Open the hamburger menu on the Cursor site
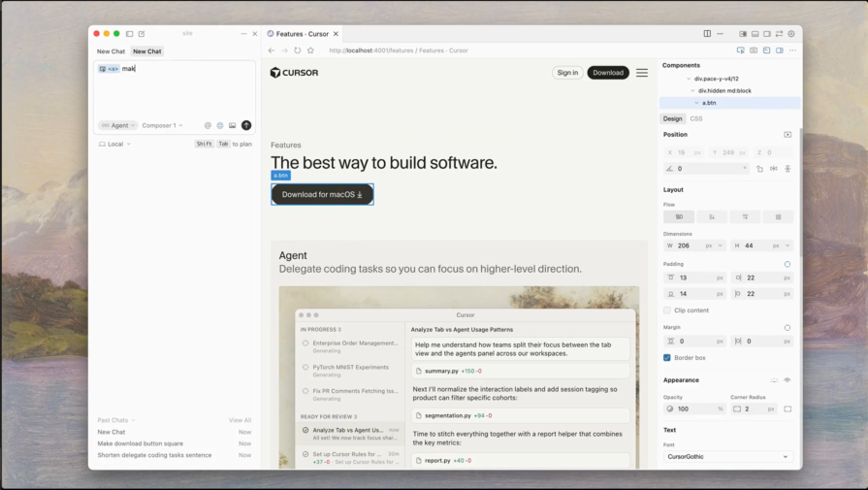Viewport: 868px width, 490px height. (x=642, y=73)
